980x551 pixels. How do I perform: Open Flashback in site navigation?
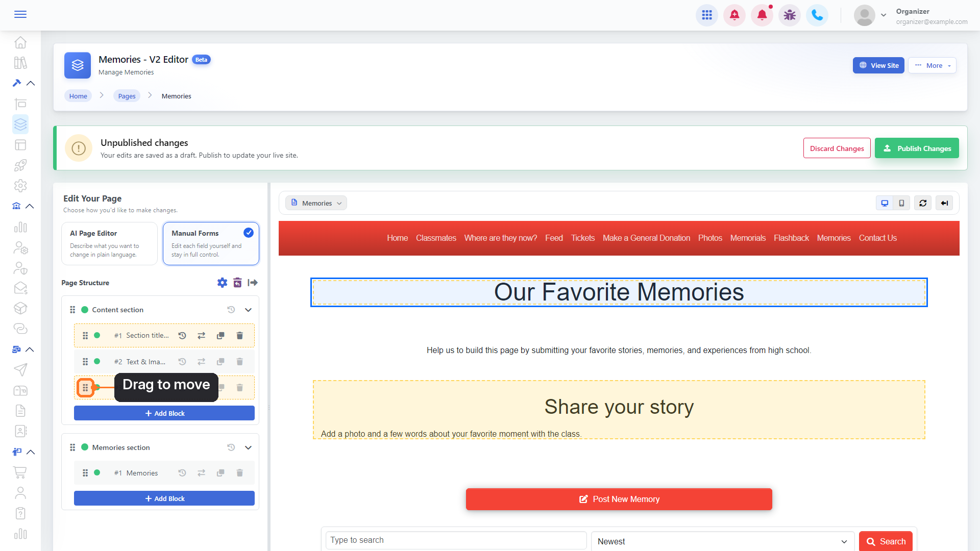tap(791, 238)
